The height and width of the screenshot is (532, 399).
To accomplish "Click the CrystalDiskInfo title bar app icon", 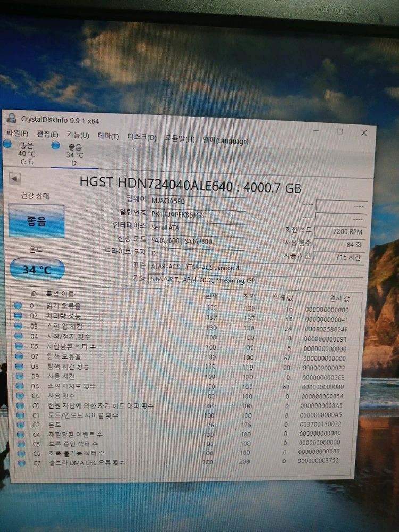I will click(x=11, y=118).
